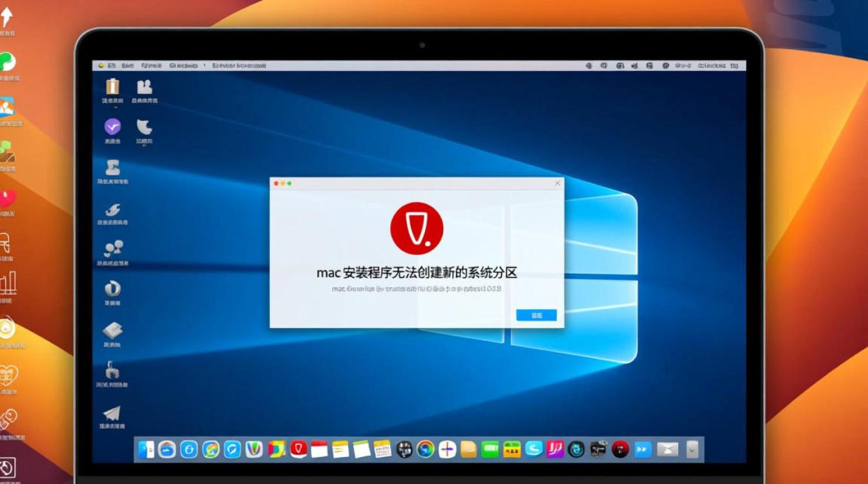The height and width of the screenshot is (484, 868).
Task: Open the blue fast-forward dock icon
Action: [642, 449]
